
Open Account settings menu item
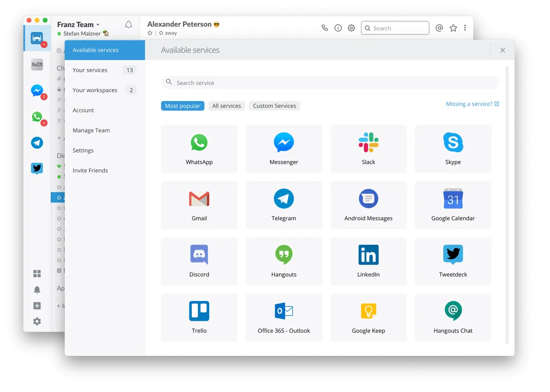click(x=105, y=110)
